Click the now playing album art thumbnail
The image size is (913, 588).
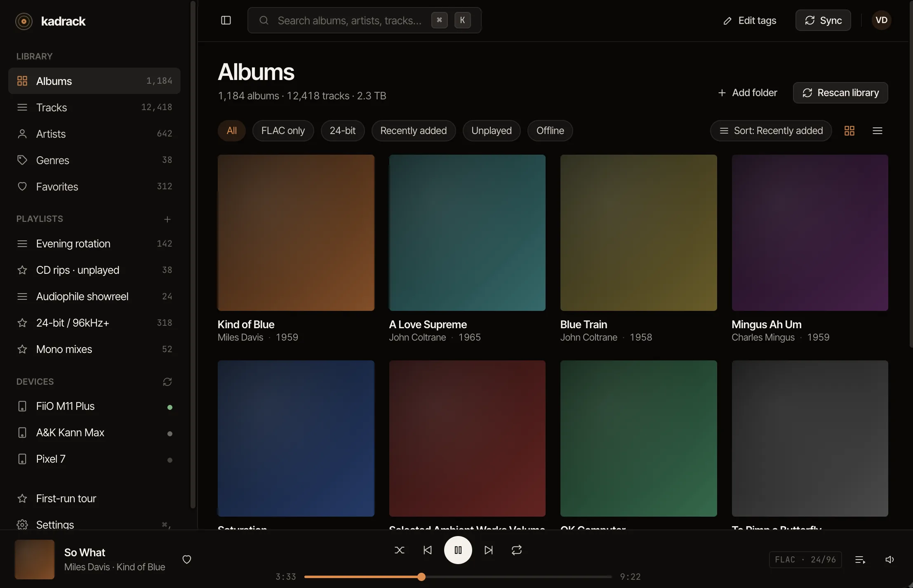coord(35,560)
